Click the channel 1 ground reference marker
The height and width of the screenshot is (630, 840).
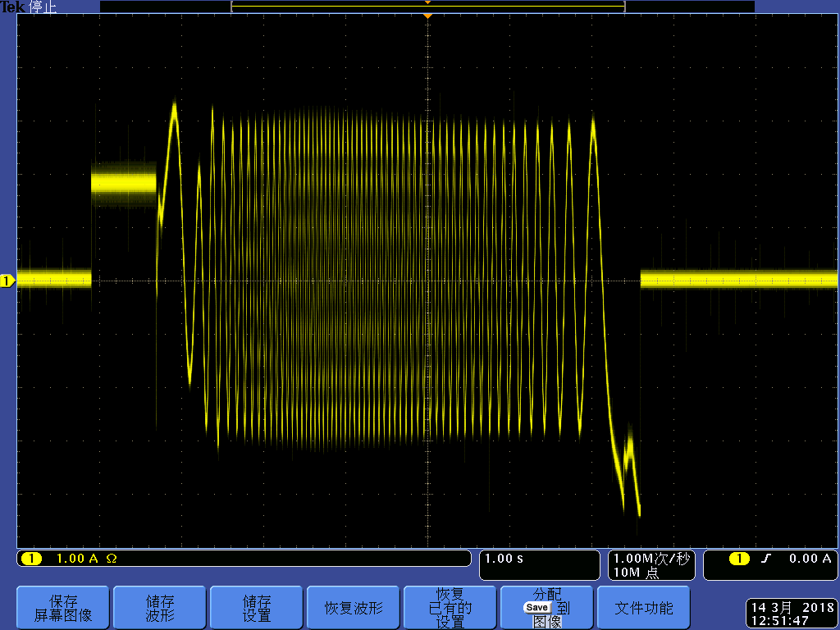click(7, 281)
